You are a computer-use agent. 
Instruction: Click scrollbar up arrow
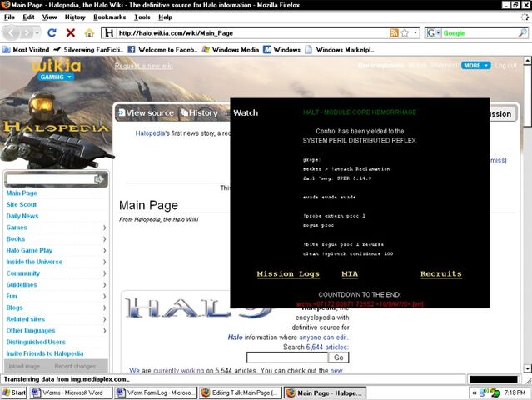coord(527,61)
